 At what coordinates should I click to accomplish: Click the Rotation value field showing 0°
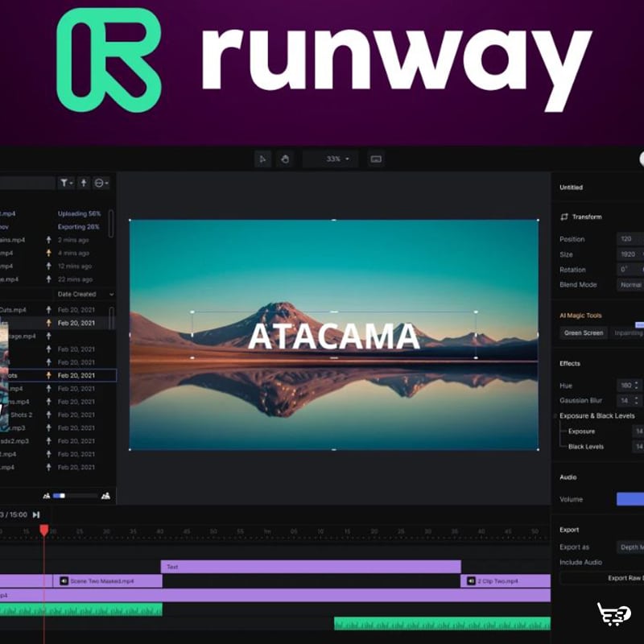pyautogui.click(x=630, y=270)
